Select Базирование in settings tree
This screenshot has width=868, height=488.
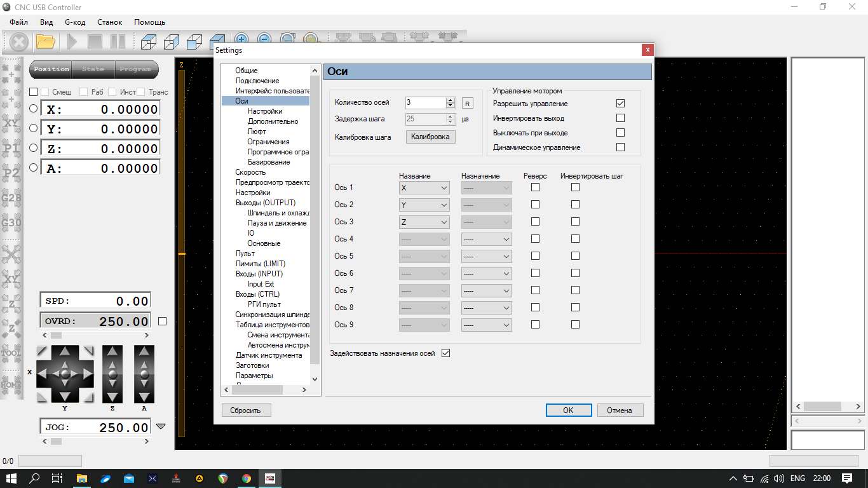269,162
